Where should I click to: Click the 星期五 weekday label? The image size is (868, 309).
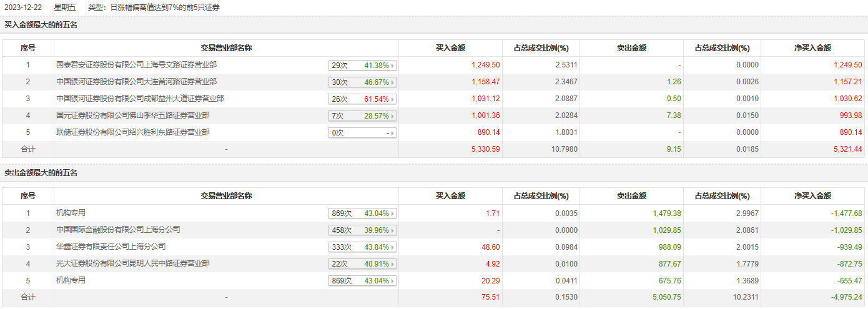(x=65, y=7)
